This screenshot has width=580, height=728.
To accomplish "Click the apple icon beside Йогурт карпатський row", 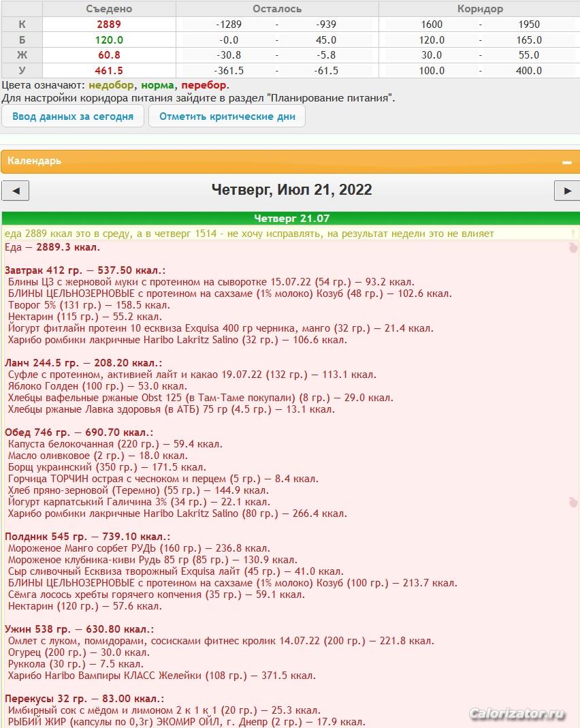I will tap(573, 502).
